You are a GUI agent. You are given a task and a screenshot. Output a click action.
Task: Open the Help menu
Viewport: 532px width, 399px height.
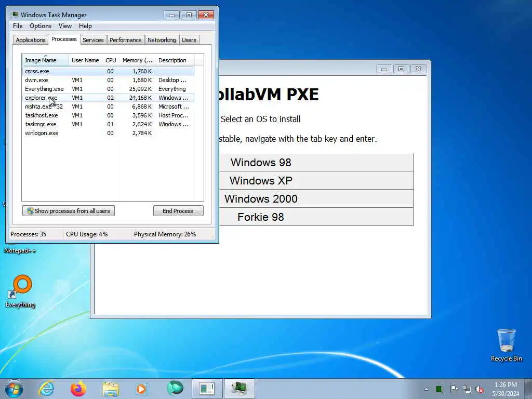pyautogui.click(x=85, y=26)
